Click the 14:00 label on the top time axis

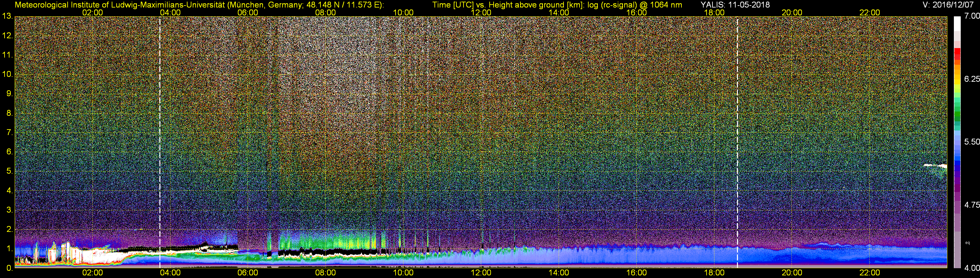click(559, 12)
